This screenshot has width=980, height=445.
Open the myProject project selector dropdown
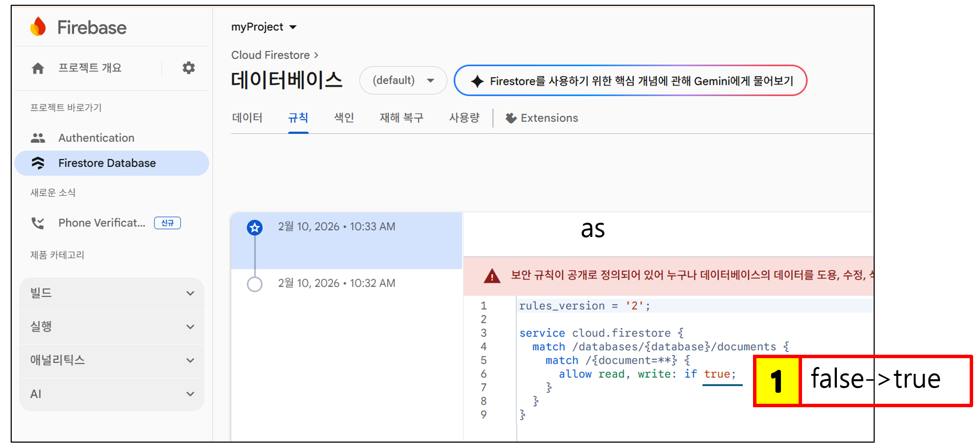pyautogui.click(x=264, y=27)
